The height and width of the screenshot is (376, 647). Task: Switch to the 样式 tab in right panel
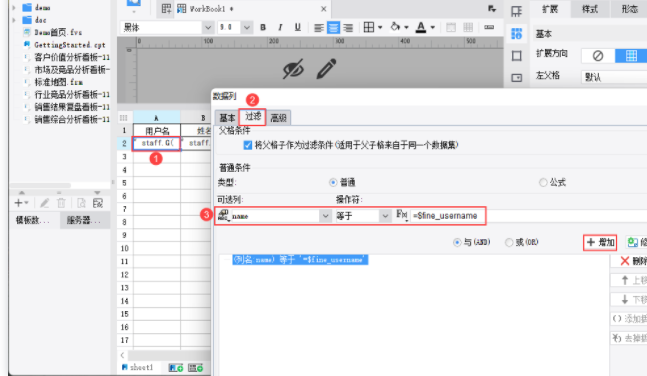pyautogui.click(x=590, y=9)
